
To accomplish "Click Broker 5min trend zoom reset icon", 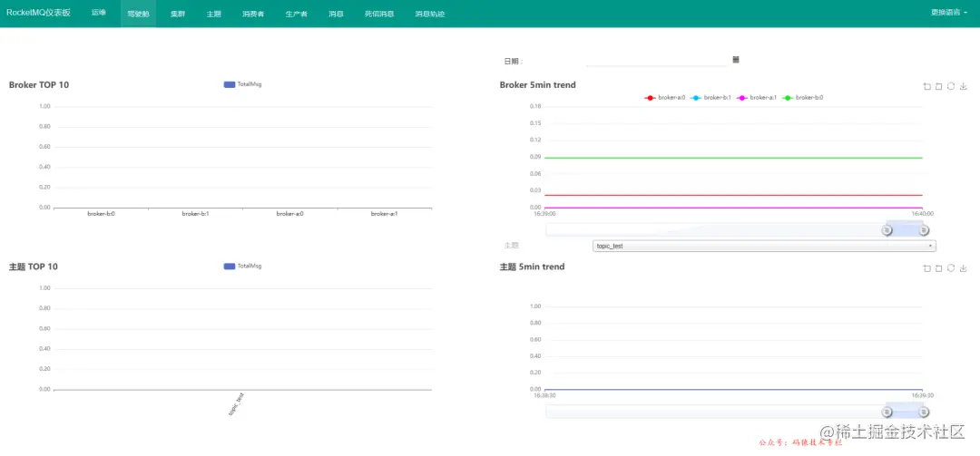I will [x=939, y=86].
